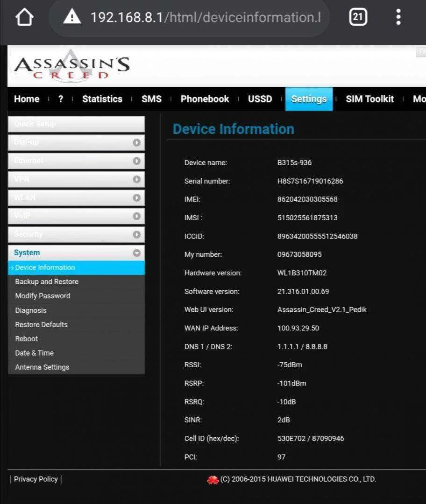Go to the Home tab
Screen dimensions: 426x504
27,98
